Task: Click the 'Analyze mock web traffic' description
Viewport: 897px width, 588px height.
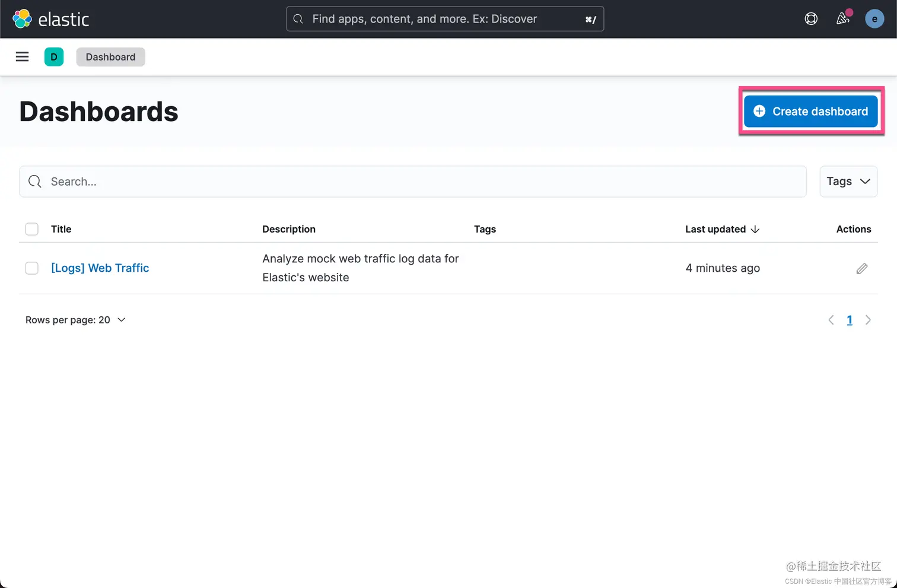Action: point(361,268)
